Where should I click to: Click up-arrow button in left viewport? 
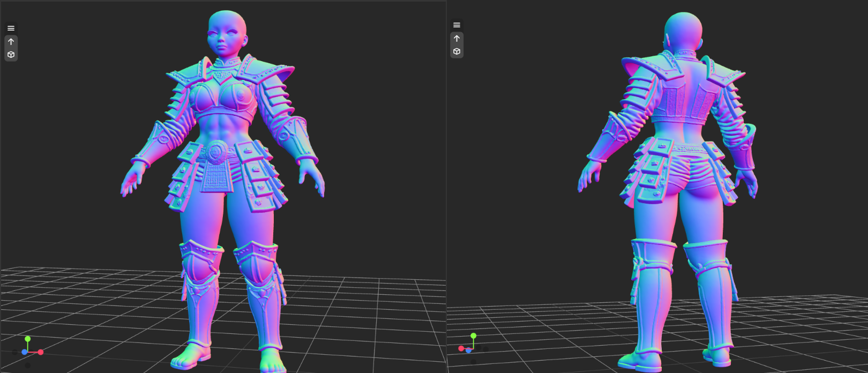pyautogui.click(x=11, y=42)
